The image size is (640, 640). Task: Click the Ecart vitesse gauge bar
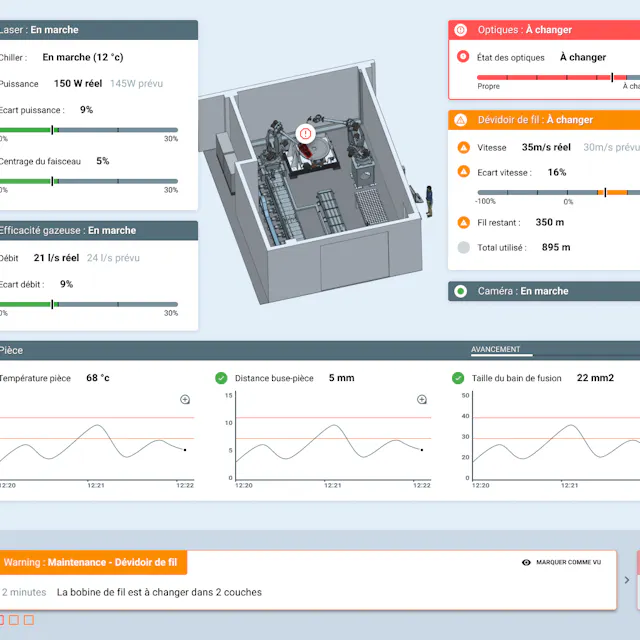[558, 192]
